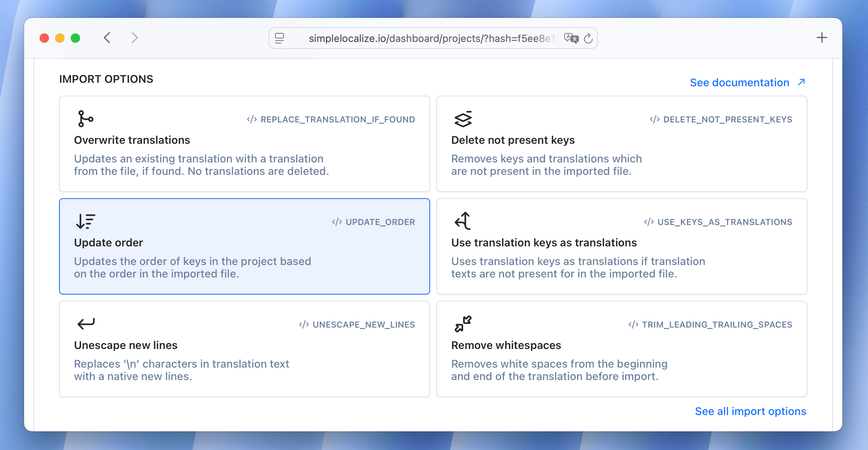Enable Use translation keys as translations option
This screenshot has width=868, height=450.
pyautogui.click(x=622, y=246)
